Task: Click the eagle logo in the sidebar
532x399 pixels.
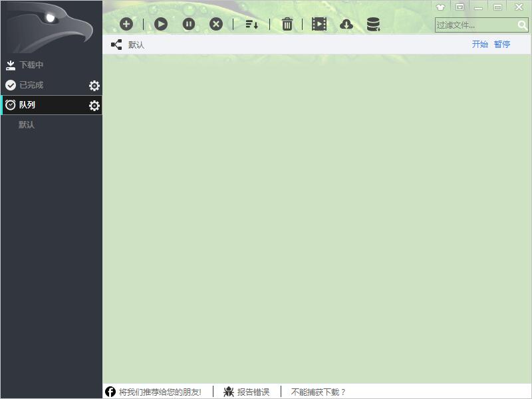Action: 50,27
